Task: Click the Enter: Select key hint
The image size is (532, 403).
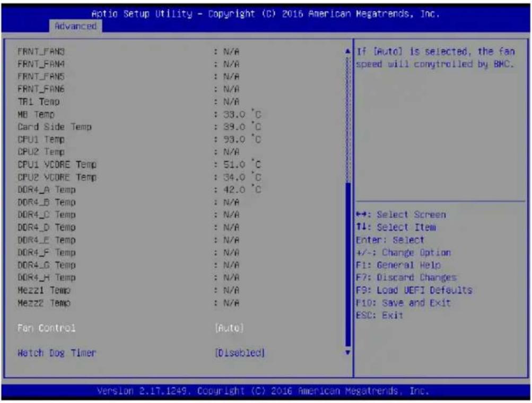Action: 390,240
